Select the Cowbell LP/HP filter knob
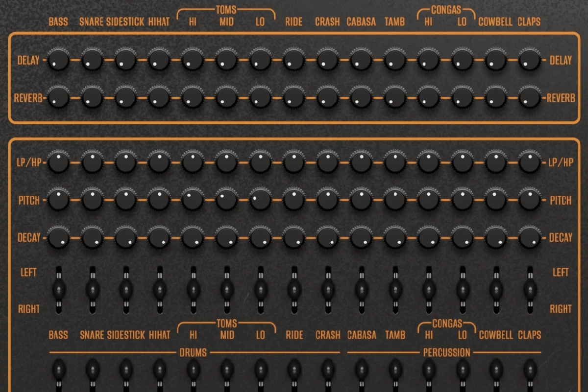The image size is (588, 392). click(x=496, y=162)
